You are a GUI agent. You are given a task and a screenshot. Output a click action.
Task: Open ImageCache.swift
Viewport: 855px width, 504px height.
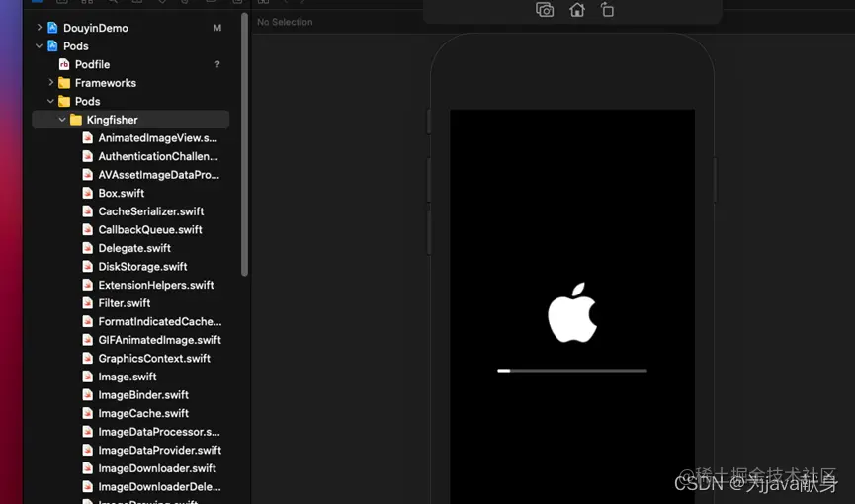click(x=143, y=413)
